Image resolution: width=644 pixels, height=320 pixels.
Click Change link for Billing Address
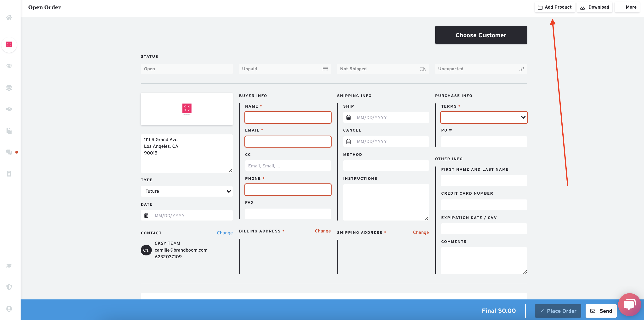pyautogui.click(x=323, y=231)
